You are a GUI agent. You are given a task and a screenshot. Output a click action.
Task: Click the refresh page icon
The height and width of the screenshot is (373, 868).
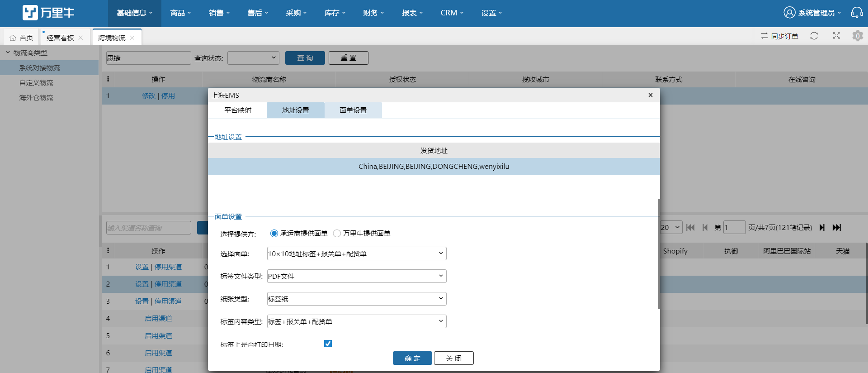(x=814, y=36)
